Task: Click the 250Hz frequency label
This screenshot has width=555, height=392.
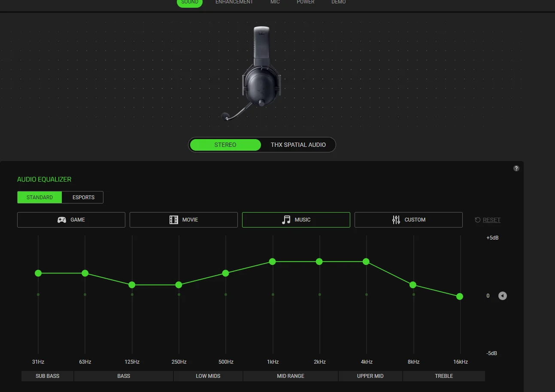Action: pos(179,362)
